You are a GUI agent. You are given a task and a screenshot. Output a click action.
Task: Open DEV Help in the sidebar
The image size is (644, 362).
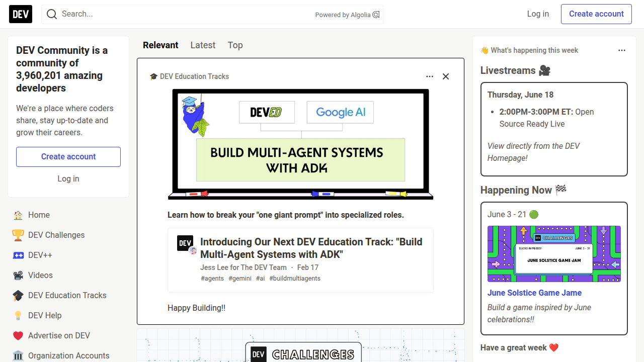coord(68,316)
